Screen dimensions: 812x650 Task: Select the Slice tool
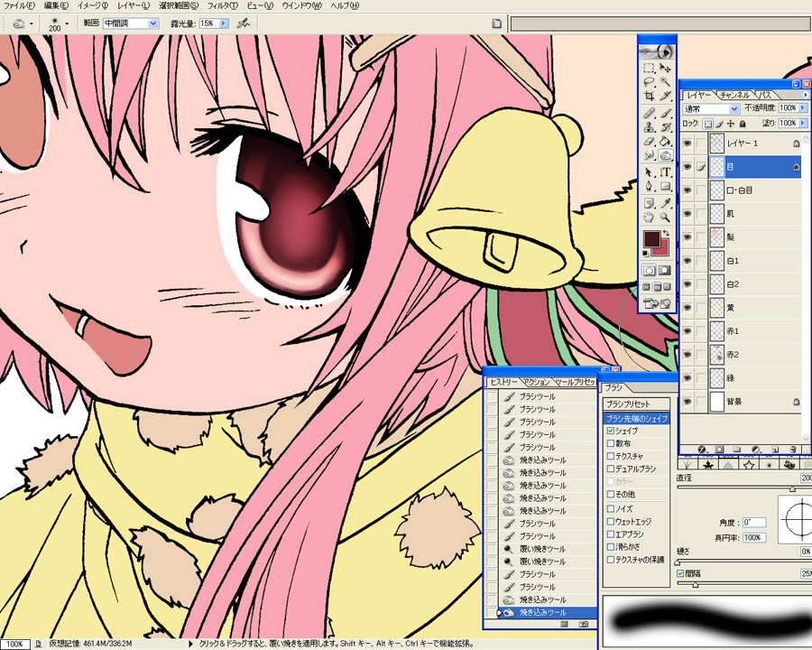(666, 96)
